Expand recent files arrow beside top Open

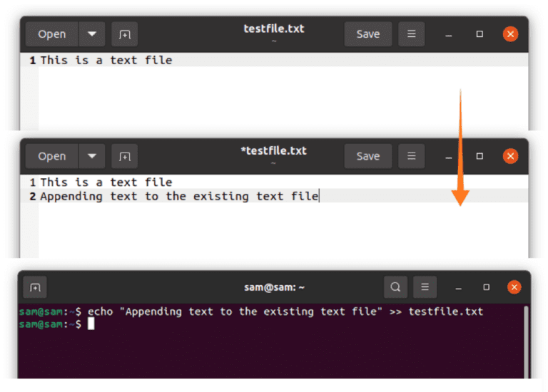(x=92, y=34)
